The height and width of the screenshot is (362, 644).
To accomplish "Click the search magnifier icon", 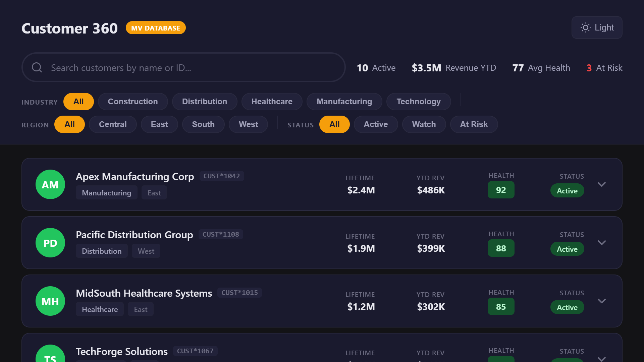I will coord(37,67).
